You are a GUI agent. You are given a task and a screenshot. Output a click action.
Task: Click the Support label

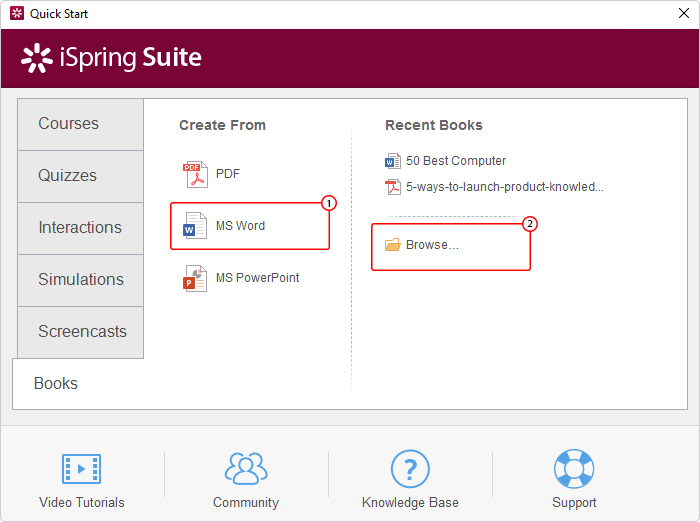tap(574, 503)
